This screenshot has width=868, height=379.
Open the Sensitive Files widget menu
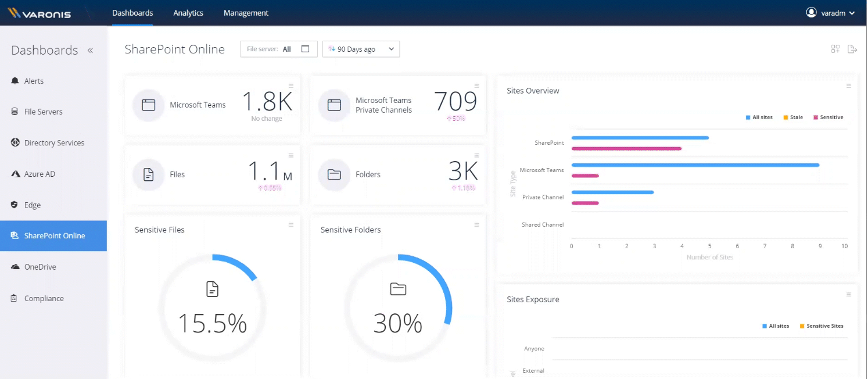coord(290,225)
